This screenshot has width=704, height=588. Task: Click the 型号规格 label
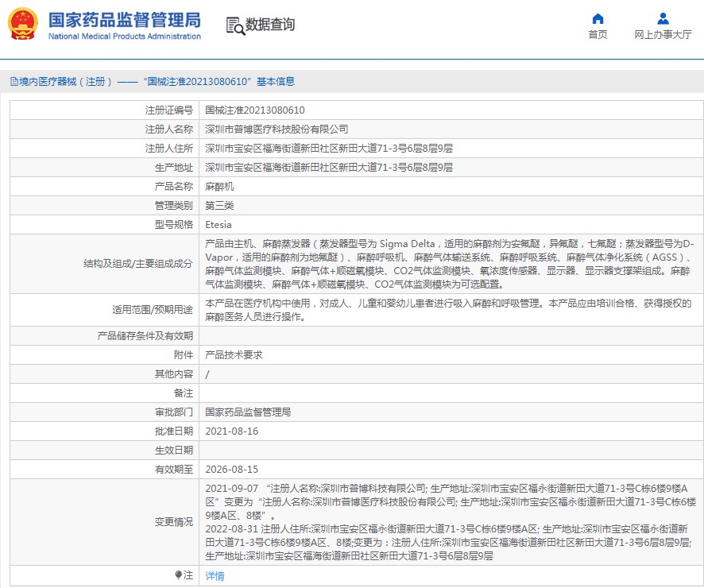[x=174, y=224]
